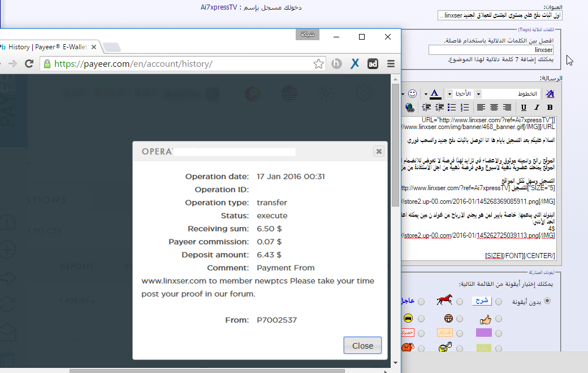Select the Payeer commission '0.07 $'
588x373 pixels.
coord(269,242)
